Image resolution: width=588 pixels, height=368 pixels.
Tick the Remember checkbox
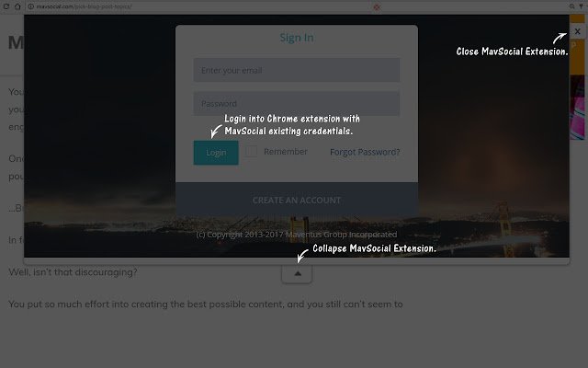pos(251,151)
